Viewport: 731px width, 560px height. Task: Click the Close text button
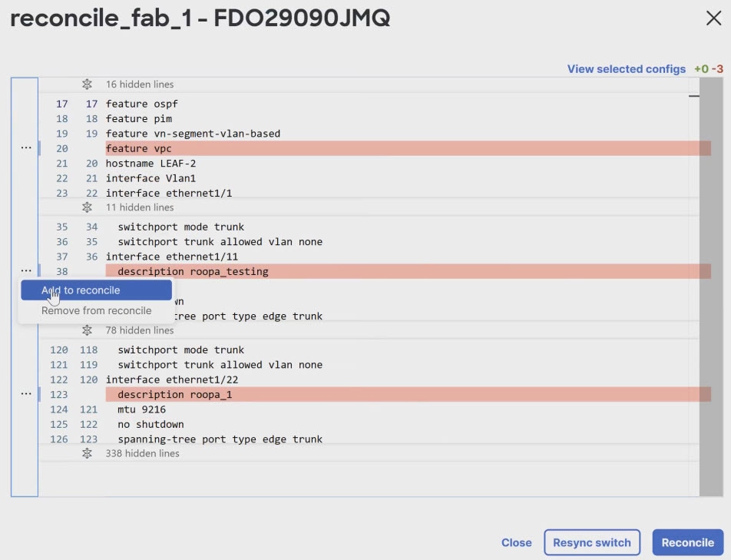click(516, 542)
